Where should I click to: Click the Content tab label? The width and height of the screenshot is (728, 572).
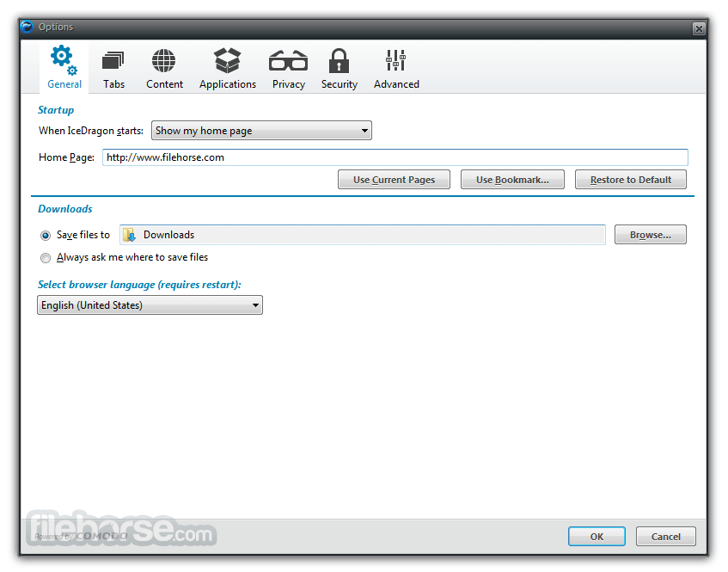click(164, 84)
